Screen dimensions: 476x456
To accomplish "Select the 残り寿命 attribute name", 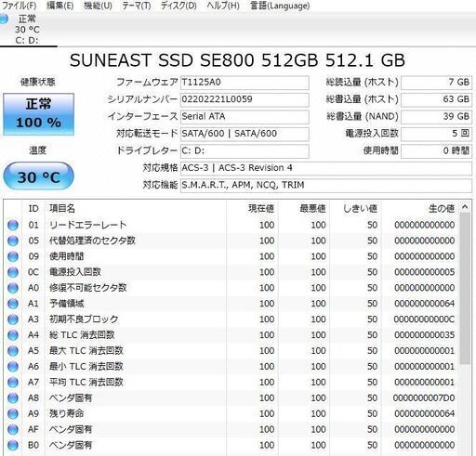I will [x=66, y=413].
